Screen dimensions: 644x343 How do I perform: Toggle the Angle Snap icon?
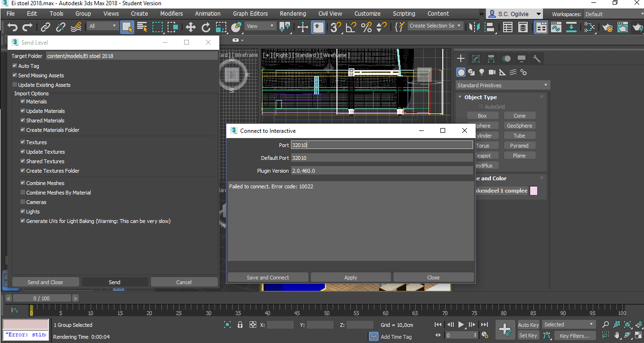351,27
